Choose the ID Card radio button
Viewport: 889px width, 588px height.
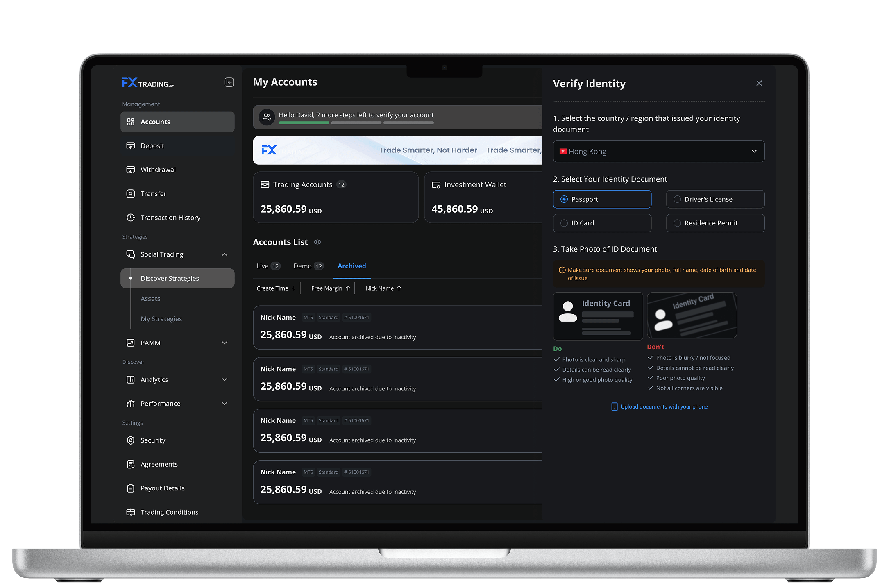[x=564, y=223]
